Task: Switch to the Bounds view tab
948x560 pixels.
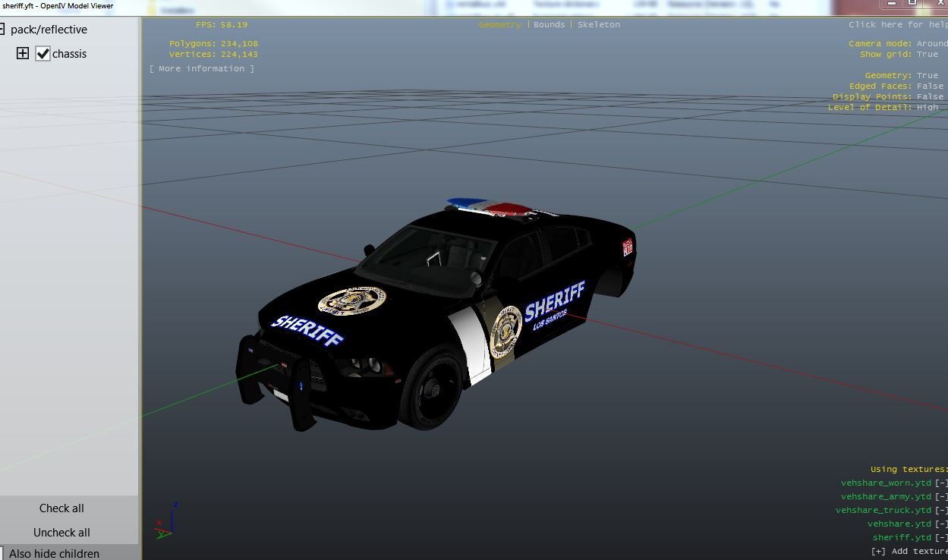Action: (550, 24)
